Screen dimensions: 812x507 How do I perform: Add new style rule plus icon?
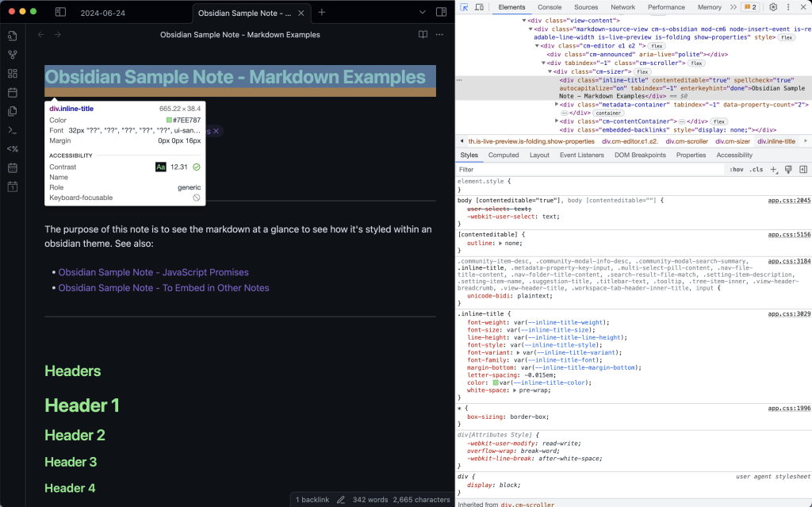pos(774,170)
